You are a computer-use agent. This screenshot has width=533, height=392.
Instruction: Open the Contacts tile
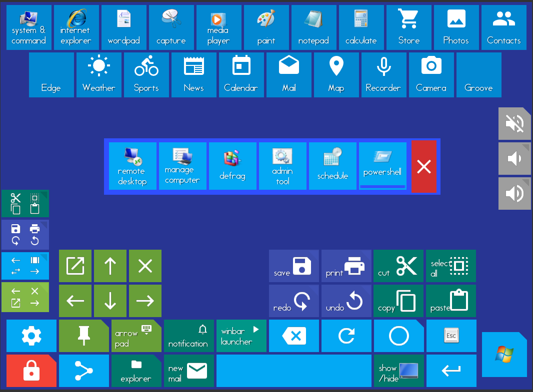pyautogui.click(x=504, y=27)
